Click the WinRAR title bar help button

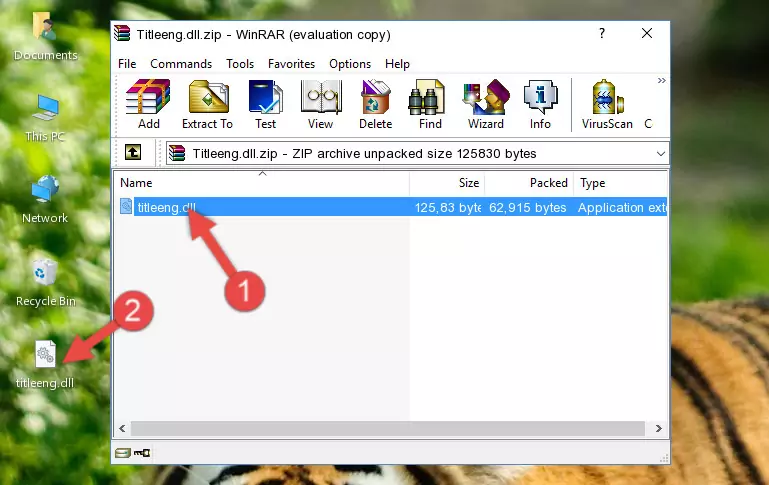602,33
